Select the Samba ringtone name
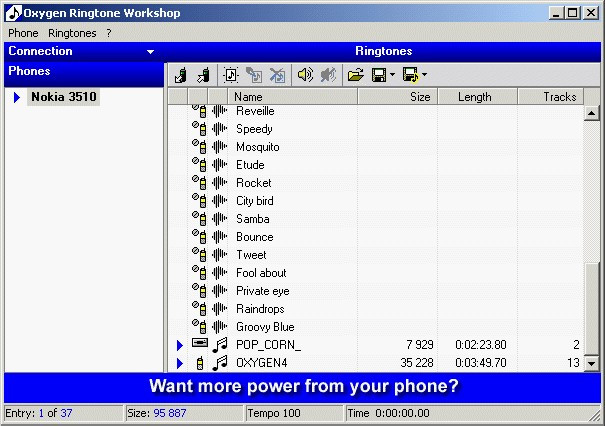This screenshot has width=605, height=426. tap(253, 219)
